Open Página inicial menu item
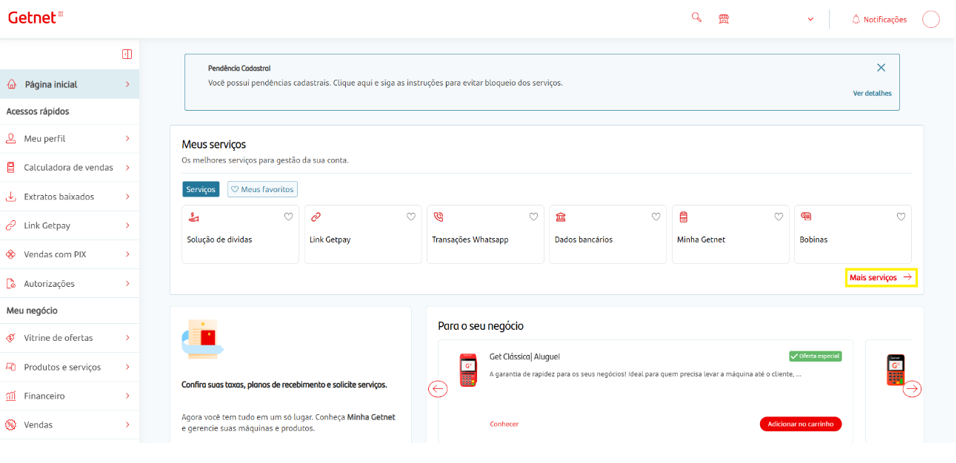Viewport: 956px width, 463px height. point(70,84)
